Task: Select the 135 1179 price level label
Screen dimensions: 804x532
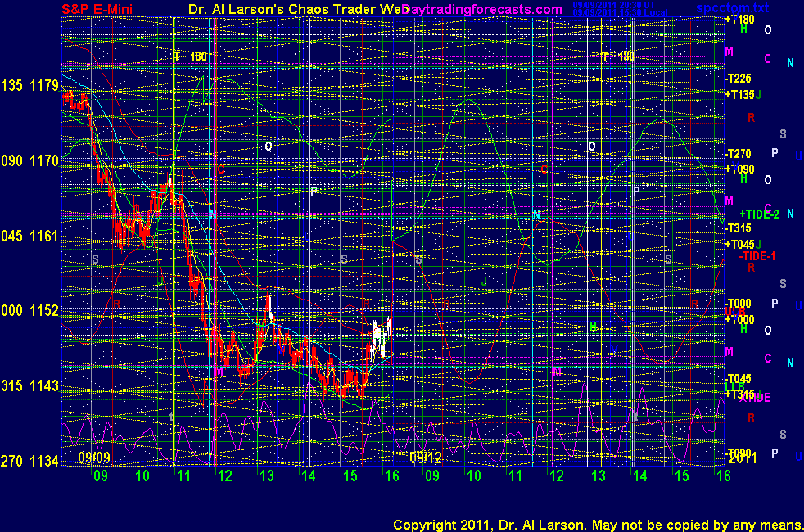Action: point(30,86)
